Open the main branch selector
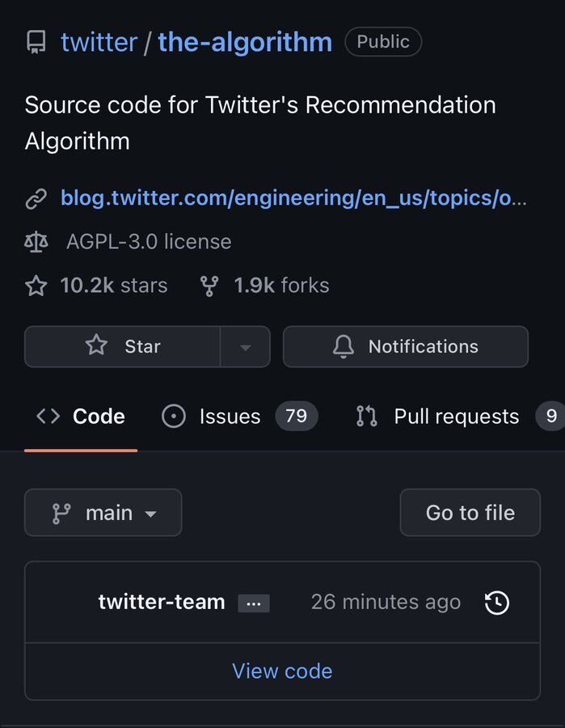 coord(103,513)
